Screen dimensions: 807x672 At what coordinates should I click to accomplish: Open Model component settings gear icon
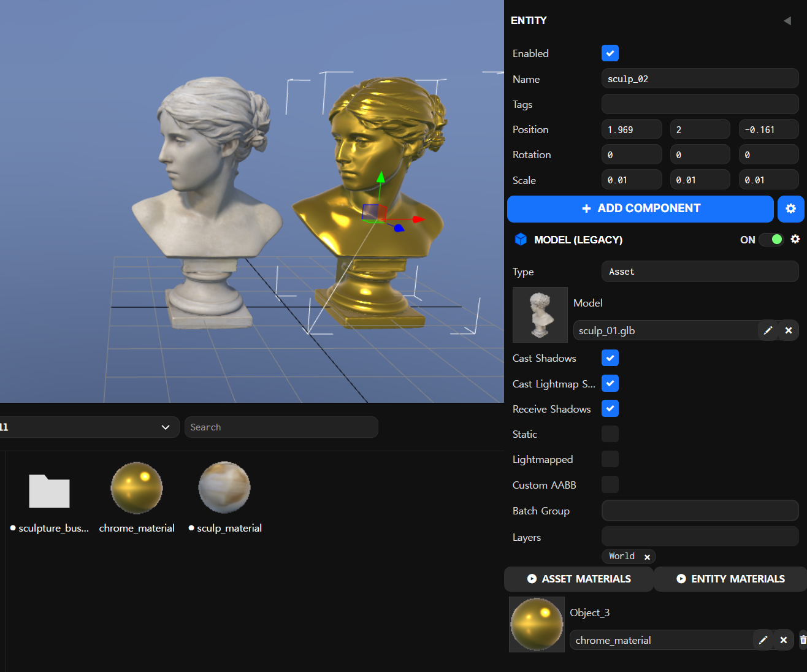[795, 239]
